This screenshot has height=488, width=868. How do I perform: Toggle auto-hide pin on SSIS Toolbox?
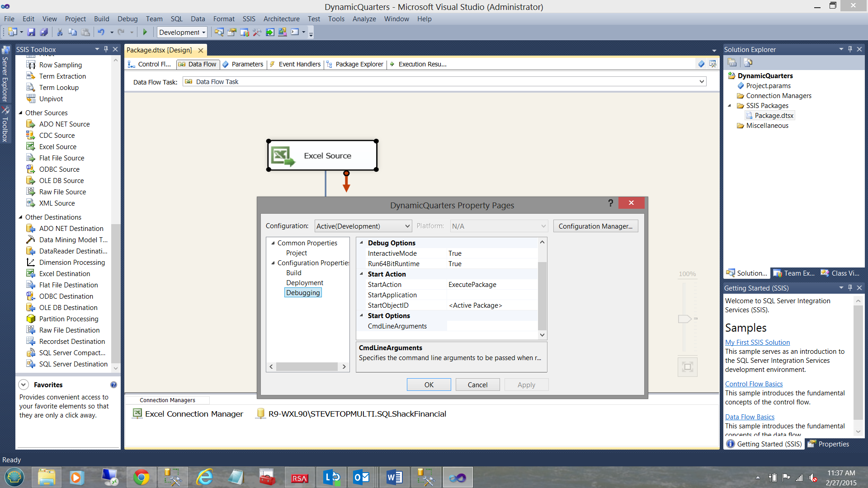coord(106,49)
